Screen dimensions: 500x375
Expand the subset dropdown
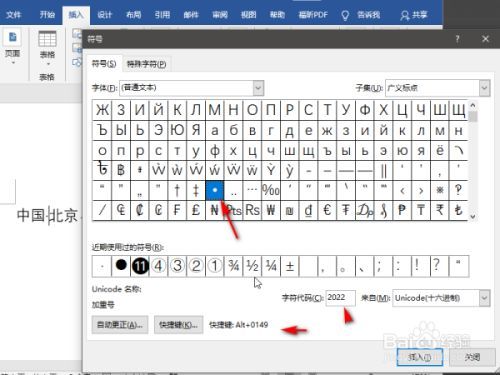[484, 88]
